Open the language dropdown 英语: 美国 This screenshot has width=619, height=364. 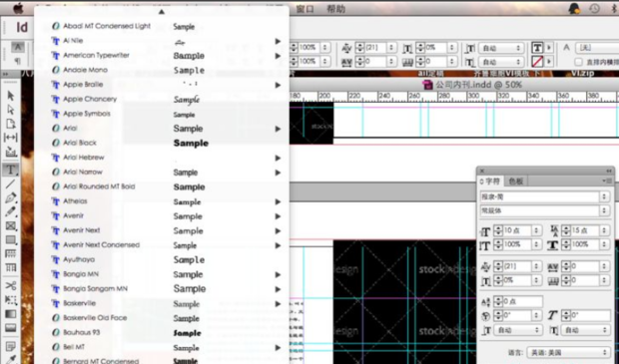pyautogui.click(x=567, y=352)
